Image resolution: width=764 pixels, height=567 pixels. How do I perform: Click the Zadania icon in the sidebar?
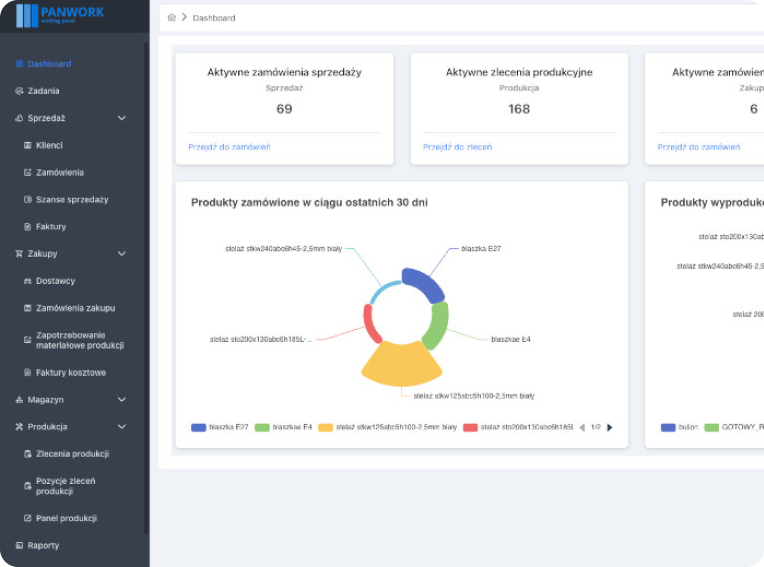19,91
